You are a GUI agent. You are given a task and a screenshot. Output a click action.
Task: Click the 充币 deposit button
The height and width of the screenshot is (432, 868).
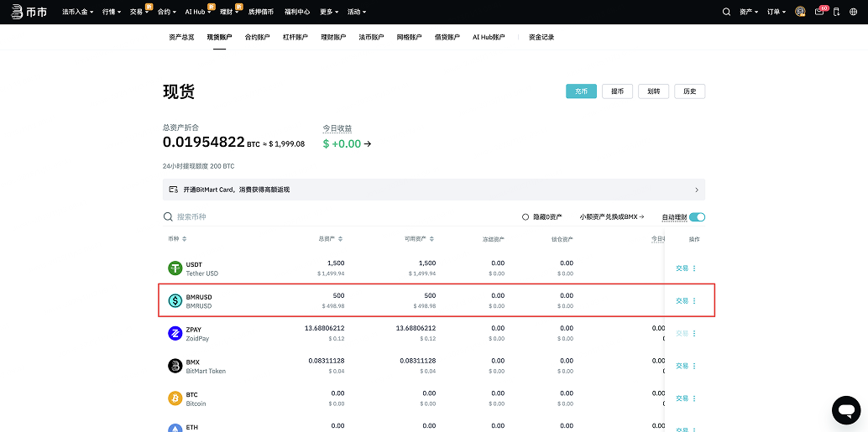pyautogui.click(x=581, y=91)
